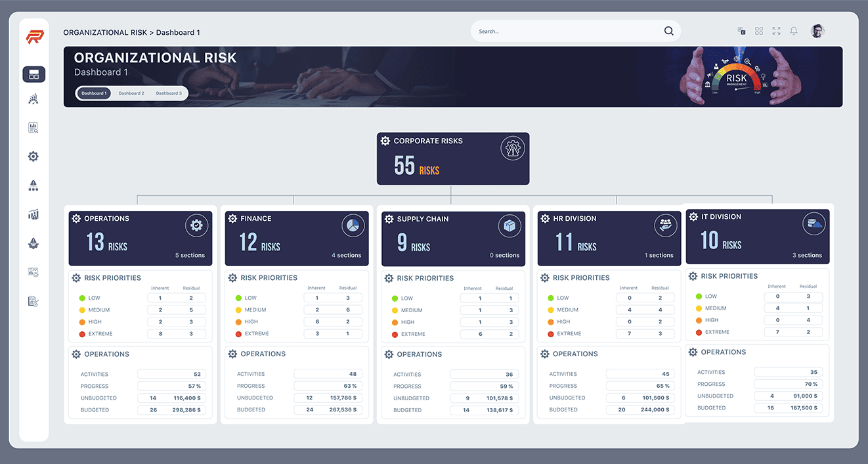Open the dashboard layout icon in sidebar
Screen dimensions: 868x464
pyautogui.click(x=33, y=74)
